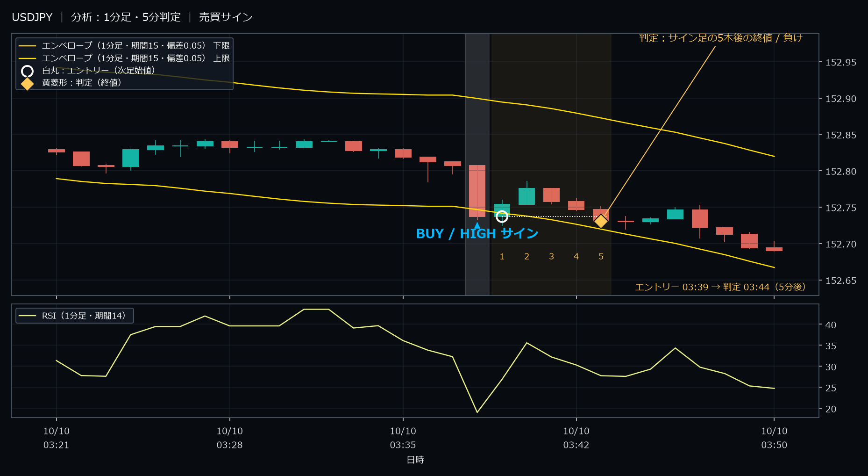Click the RSI line's lowest point near 20
The height and width of the screenshot is (476, 868).
477,412
